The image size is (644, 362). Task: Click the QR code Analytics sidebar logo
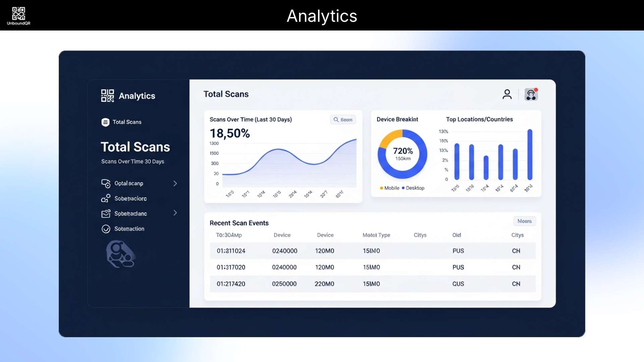(x=107, y=96)
